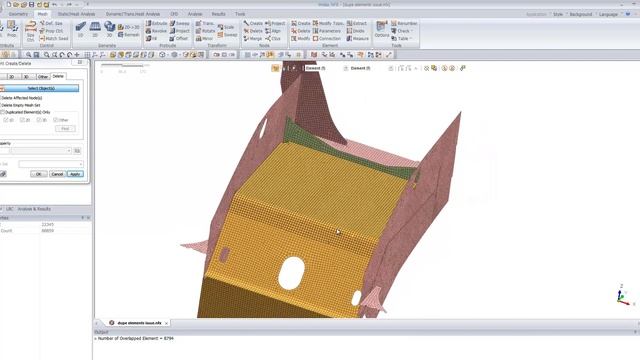Viewport: 640px width, 360px height.
Task: Click the Rotate transform tool
Action: coord(205,31)
